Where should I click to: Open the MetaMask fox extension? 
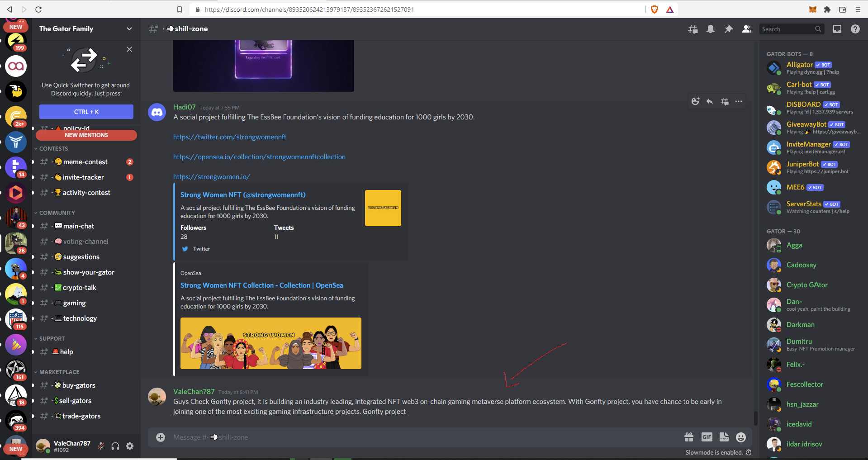point(813,9)
